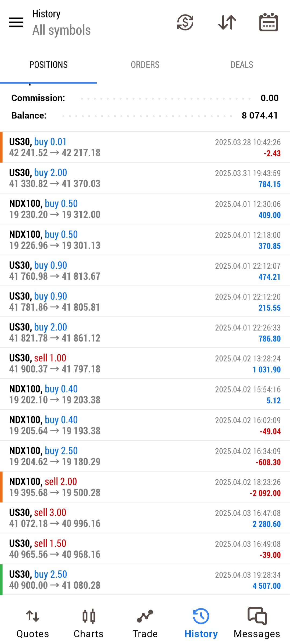The height and width of the screenshot is (644, 290).
Task: Tap the US30 buy 0.01 position
Action: (x=145, y=147)
